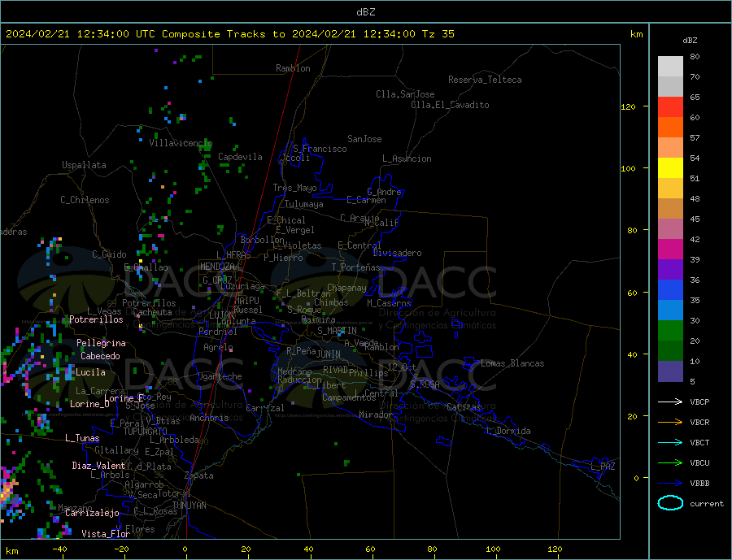Click the blue legend swatch beside 36
The image size is (732, 560).
click(x=670, y=290)
